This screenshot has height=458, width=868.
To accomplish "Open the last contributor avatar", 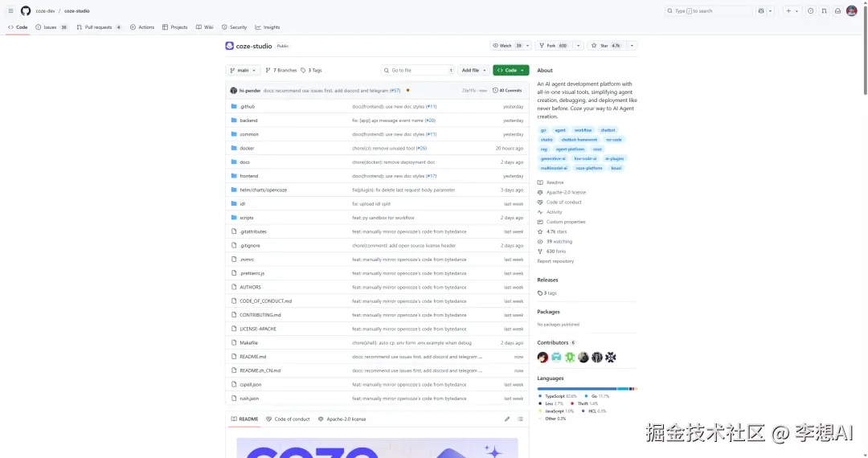I will coord(610,358).
